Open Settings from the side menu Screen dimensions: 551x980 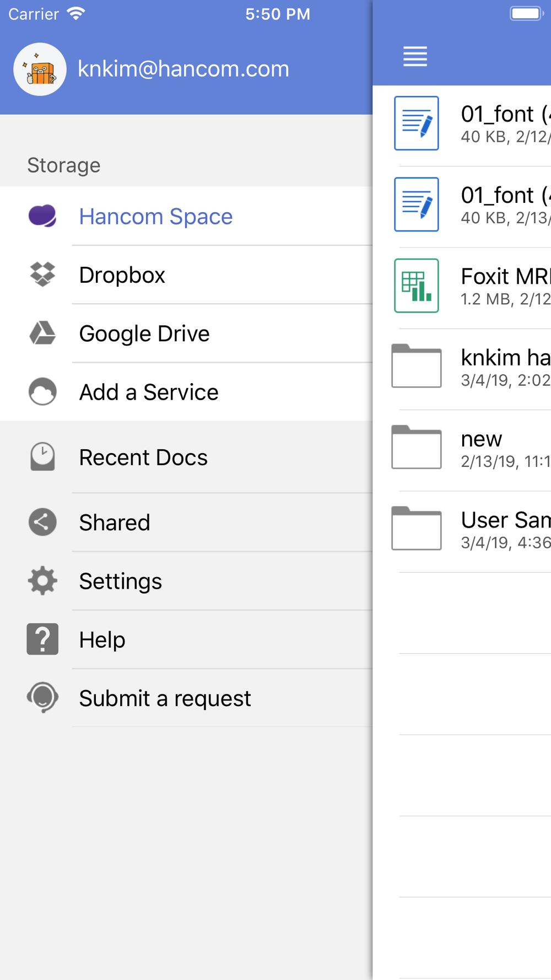point(186,581)
